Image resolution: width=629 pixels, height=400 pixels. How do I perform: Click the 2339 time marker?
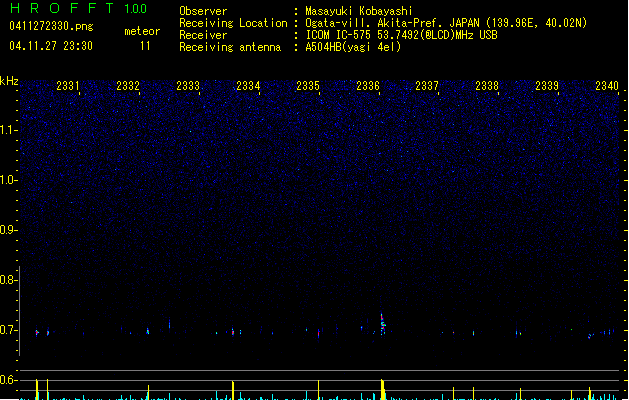(x=547, y=86)
